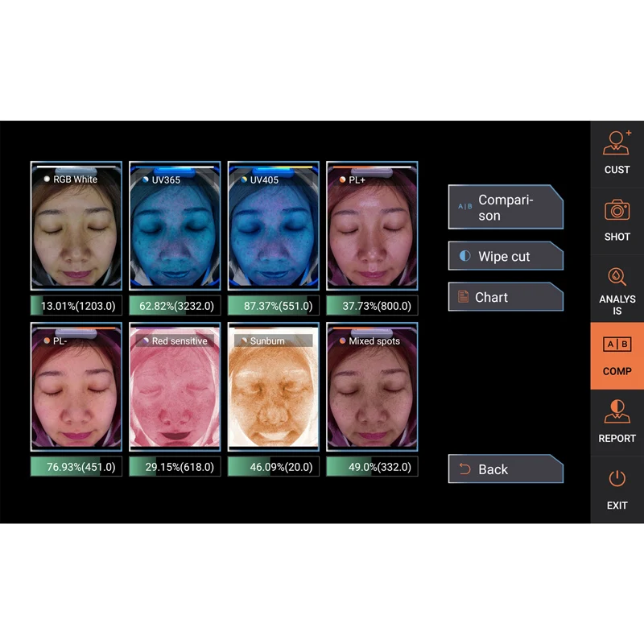Click the 13.01% RGB White score label

(x=76, y=305)
